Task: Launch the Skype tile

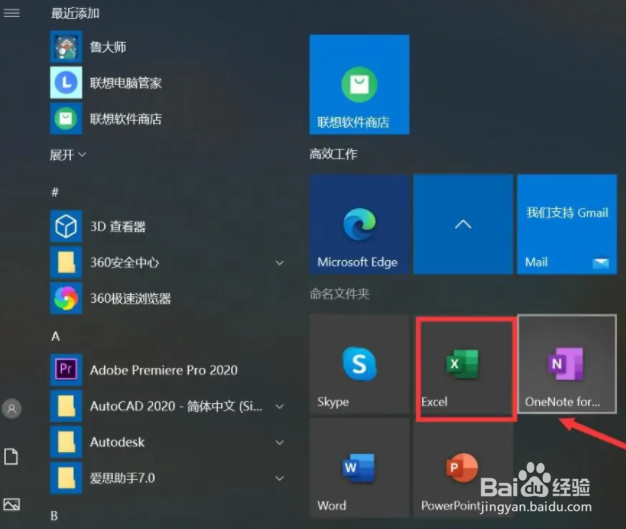Action: 359,364
